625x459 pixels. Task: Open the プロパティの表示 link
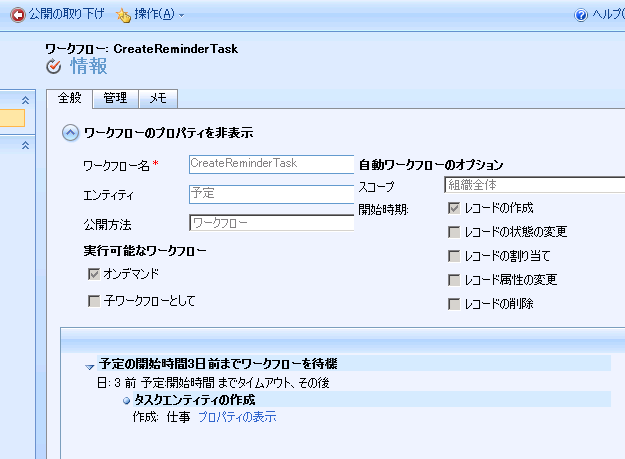point(237,417)
